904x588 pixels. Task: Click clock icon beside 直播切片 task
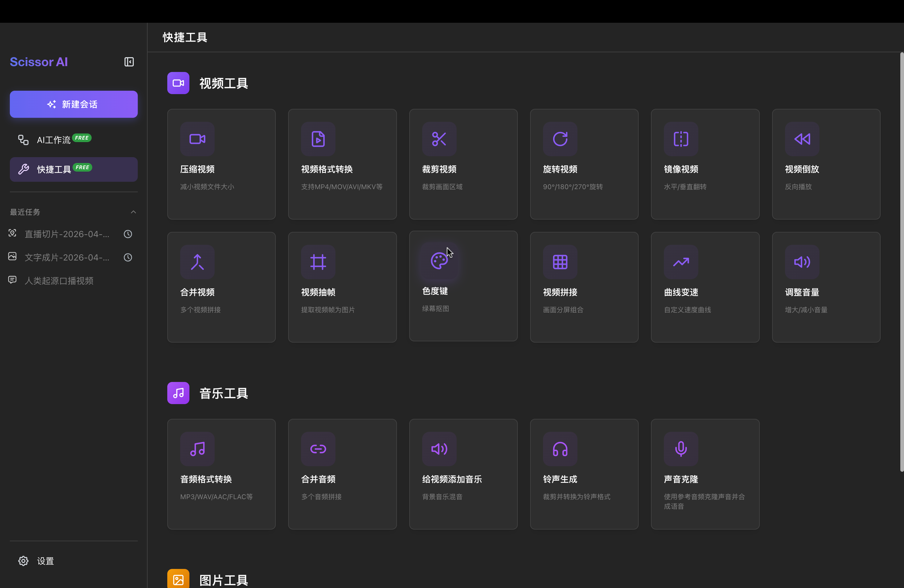[x=128, y=234]
